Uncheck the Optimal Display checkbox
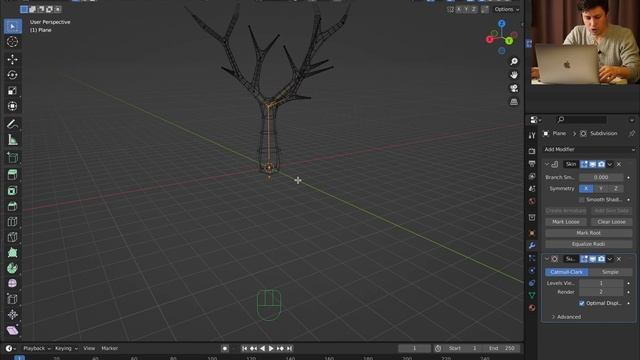640x360 pixels. (582, 303)
